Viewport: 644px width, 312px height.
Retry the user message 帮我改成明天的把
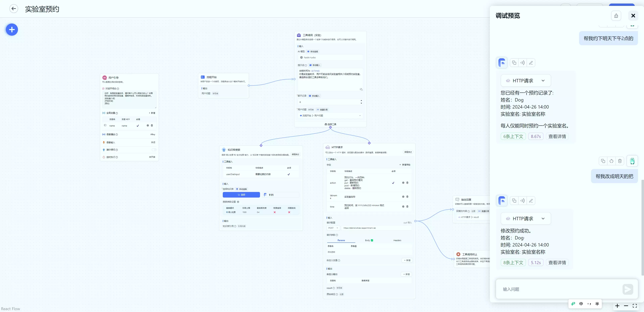tap(611, 161)
